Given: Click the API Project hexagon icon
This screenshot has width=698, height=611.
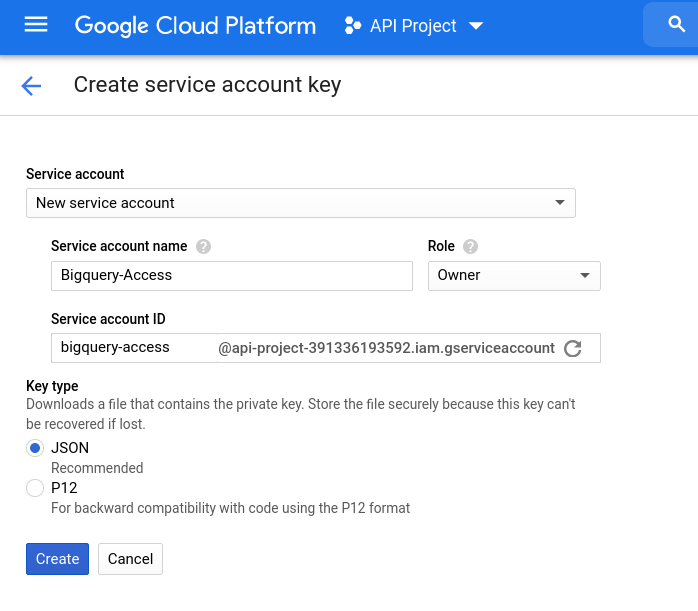Looking at the screenshot, I should [352, 26].
